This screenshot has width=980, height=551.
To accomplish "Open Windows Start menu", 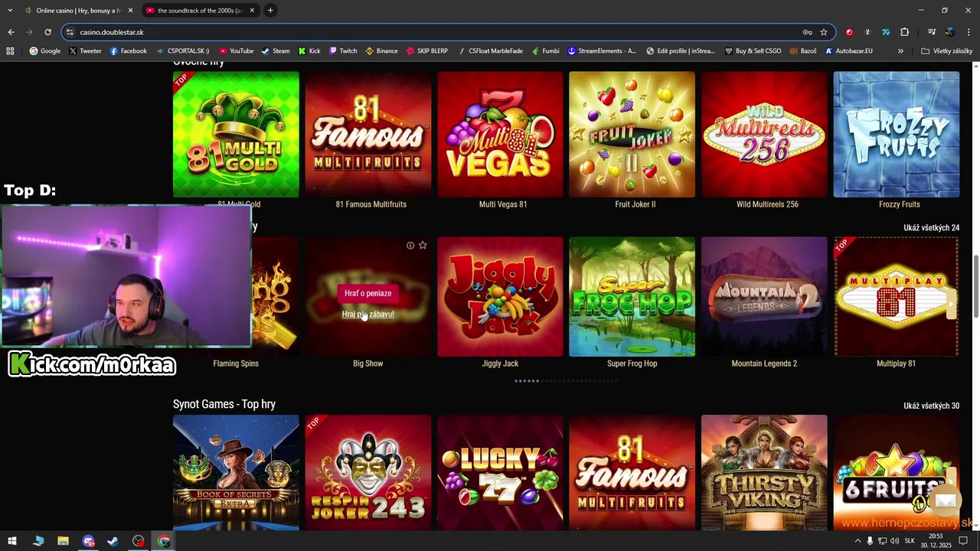I will coord(11,541).
